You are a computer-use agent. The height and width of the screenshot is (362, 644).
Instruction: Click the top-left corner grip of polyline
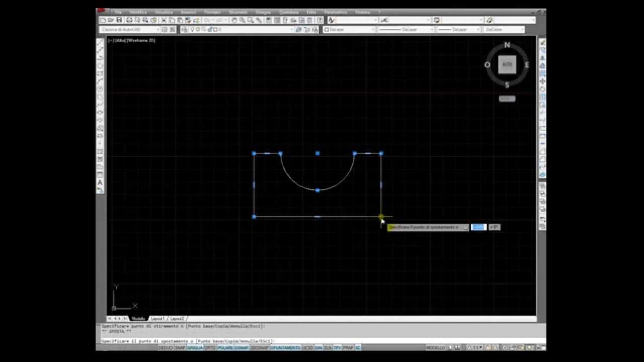tap(254, 153)
